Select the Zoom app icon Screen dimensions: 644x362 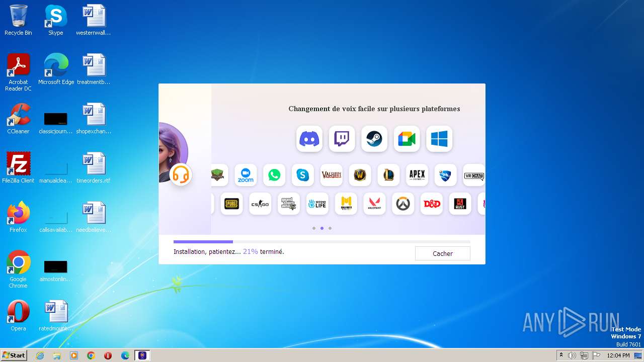pyautogui.click(x=246, y=175)
